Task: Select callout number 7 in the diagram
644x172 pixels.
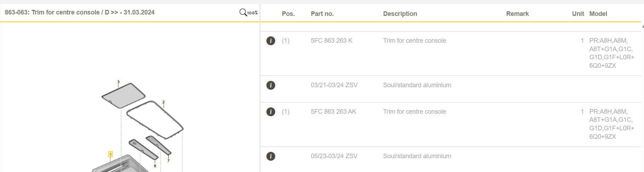Action: pyautogui.click(x=169, y=161)
